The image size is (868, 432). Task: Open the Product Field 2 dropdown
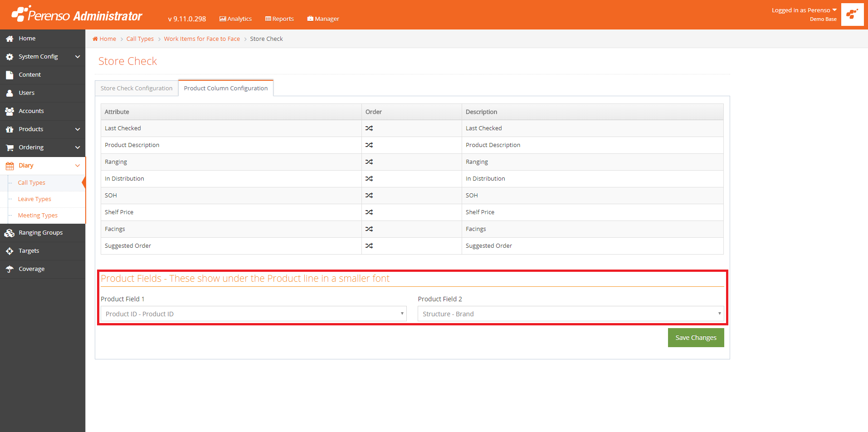click(571, 314)
